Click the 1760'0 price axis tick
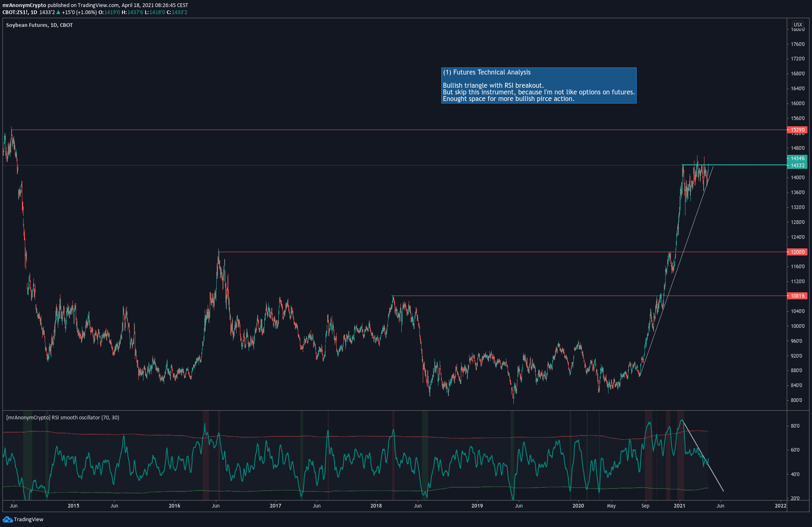812x527 pixels. click(798, 44)
